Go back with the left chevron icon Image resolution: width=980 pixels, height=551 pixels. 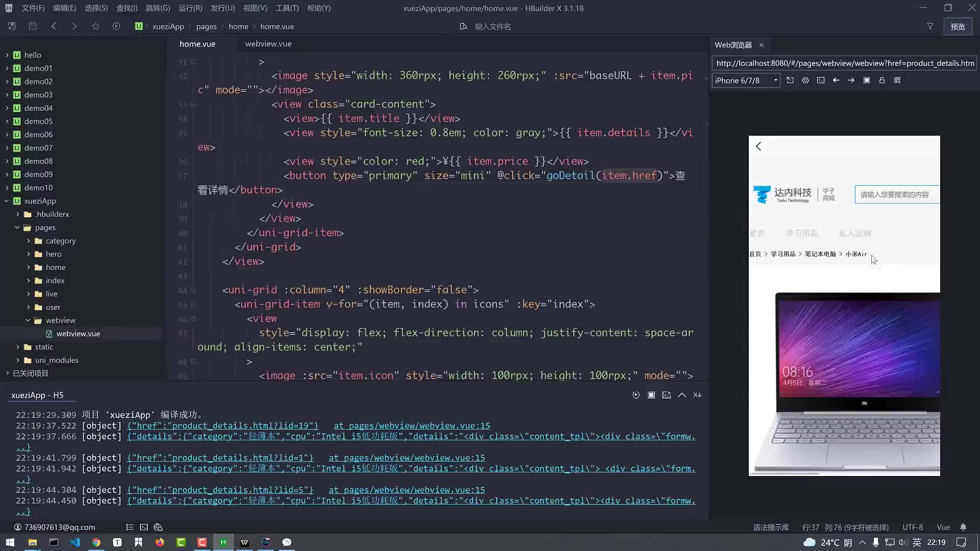pos(54,26)
